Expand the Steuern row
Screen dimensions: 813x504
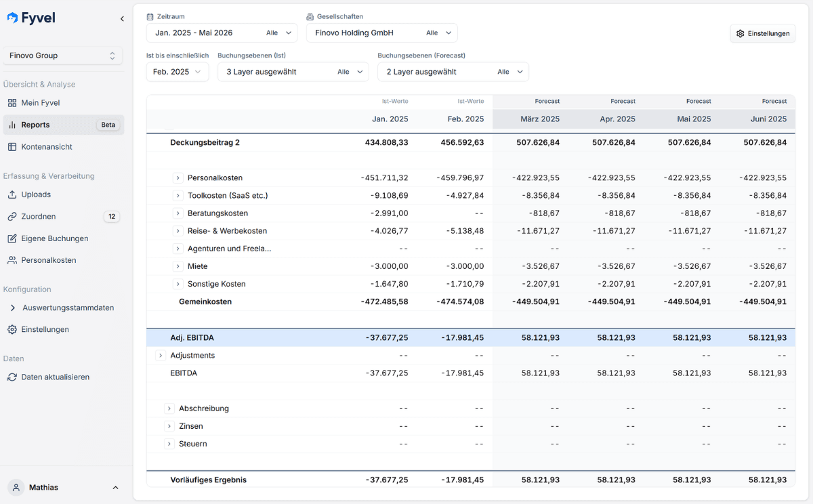coord(169,444)
